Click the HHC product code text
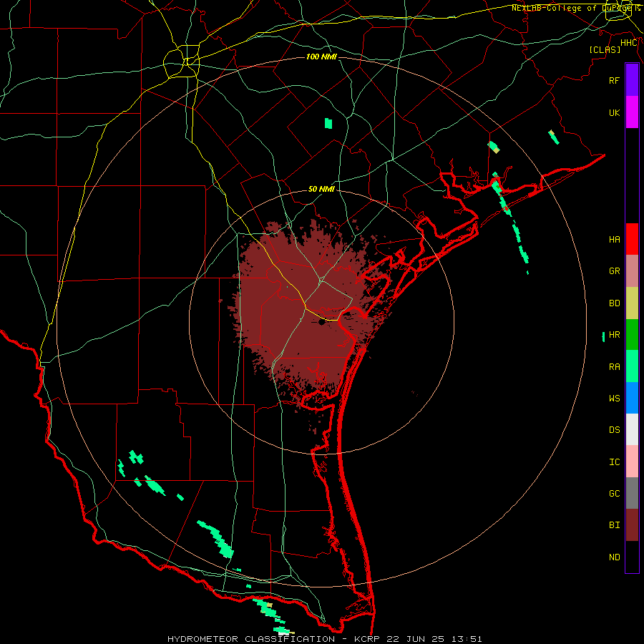The image size is (644, 644). pyautogui.click(x=629, y=43)
